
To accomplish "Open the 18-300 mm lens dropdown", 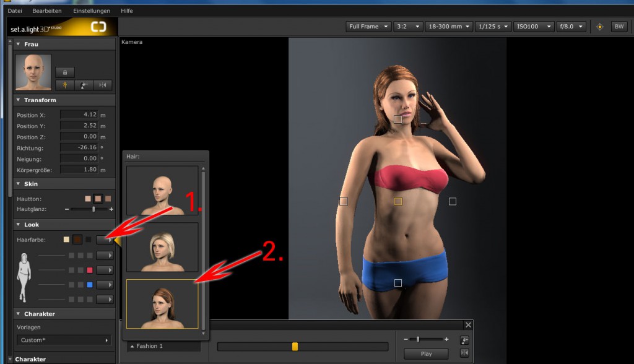I will click(449, 27).
